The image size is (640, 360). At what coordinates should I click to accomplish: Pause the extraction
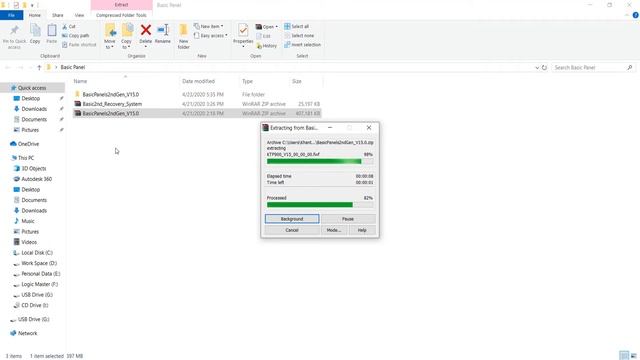(348, 219)
